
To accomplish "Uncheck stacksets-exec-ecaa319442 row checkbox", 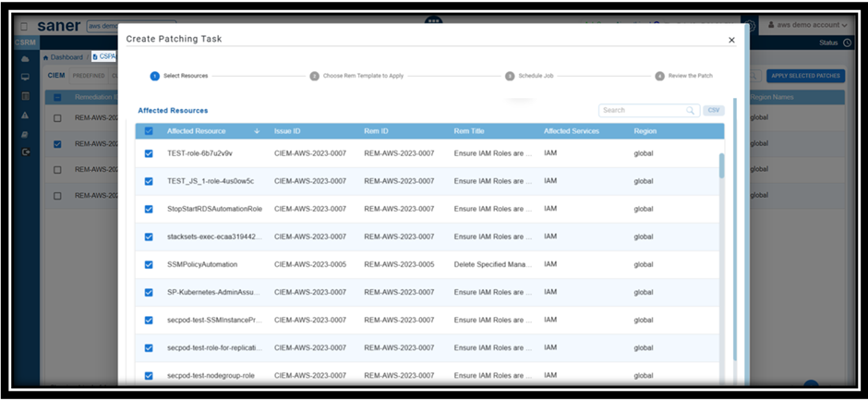I will click(149, 237).
